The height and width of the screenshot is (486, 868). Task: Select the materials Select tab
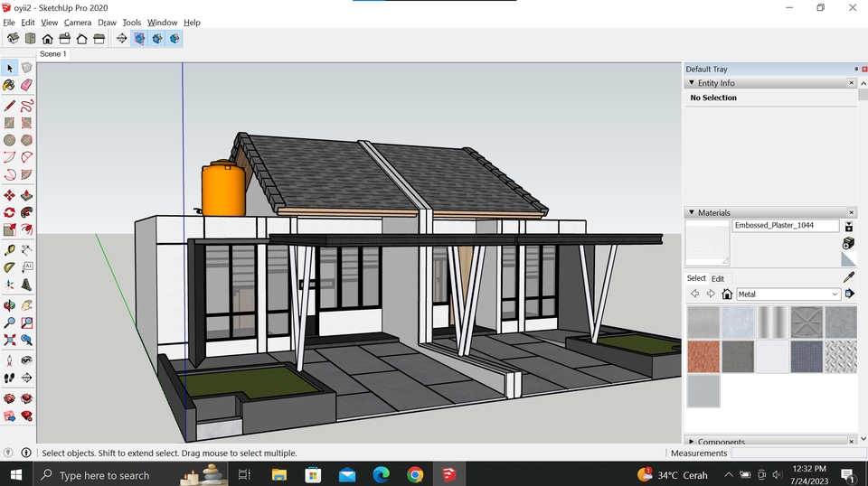pos(696,278)
